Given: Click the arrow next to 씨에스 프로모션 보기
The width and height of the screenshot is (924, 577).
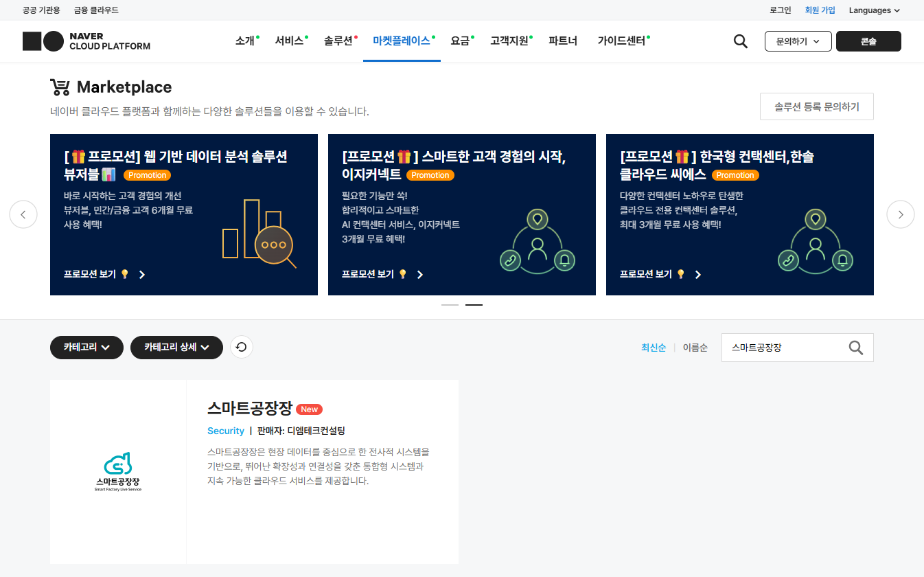Looking at the screenshot, I should (x=698, y=275).
